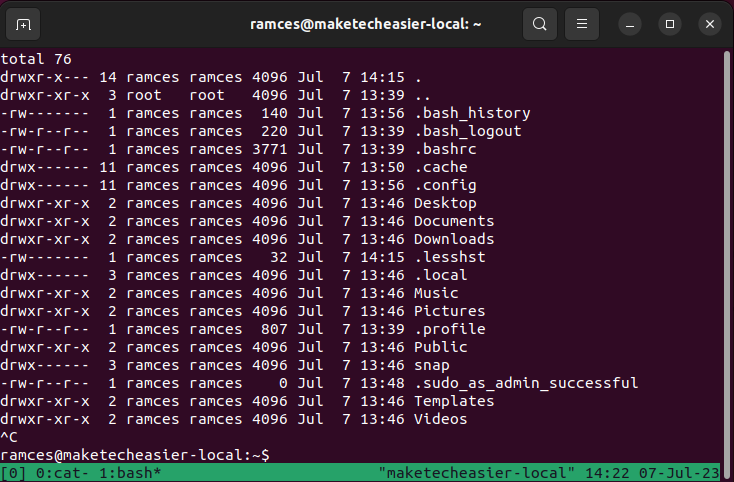The height and width of the screenshot is (482, 734).
Task: Click the ramces@maketecheasier-local:~$ prompt
Action: pyautogui.click(x=135, y=455)
